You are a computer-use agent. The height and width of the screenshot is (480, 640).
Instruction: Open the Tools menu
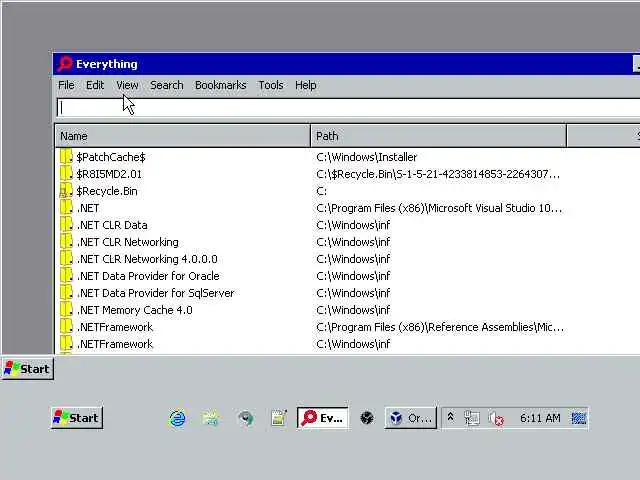tap(271, 85)
